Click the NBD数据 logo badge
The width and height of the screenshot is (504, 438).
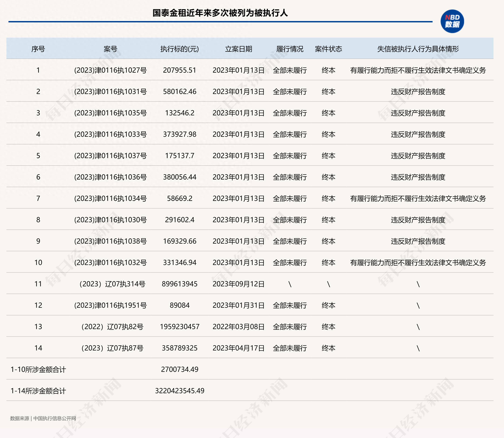(x=452, y=21)
